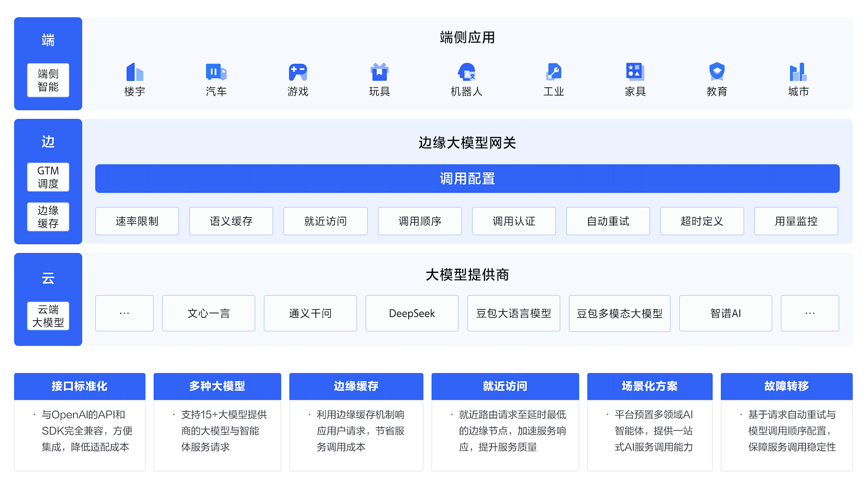The height and width of the screenshot is (488, 868).
Task: Click the blue 调用配置 bar
Action: [467, 178]
